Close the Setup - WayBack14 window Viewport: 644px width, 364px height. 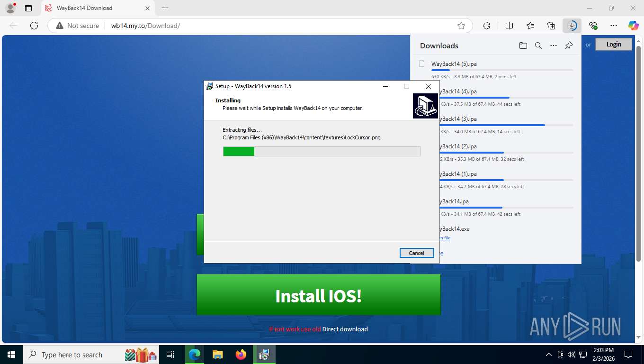coord(428,86)
